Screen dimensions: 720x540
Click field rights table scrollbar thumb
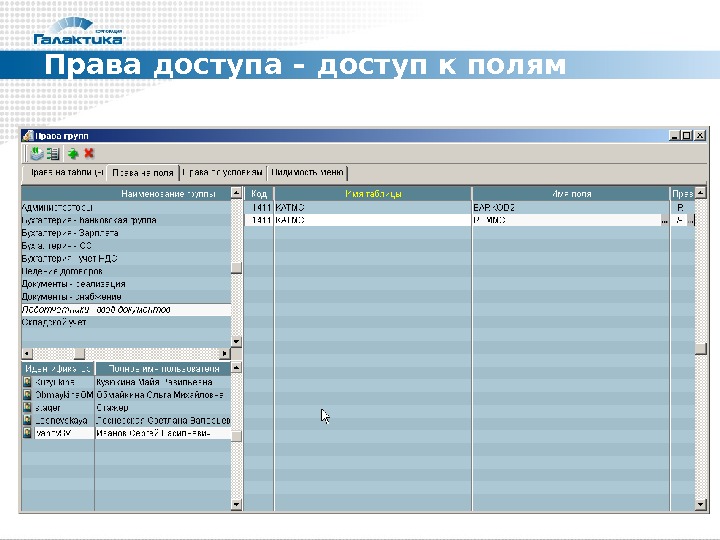tap(700, 349)
